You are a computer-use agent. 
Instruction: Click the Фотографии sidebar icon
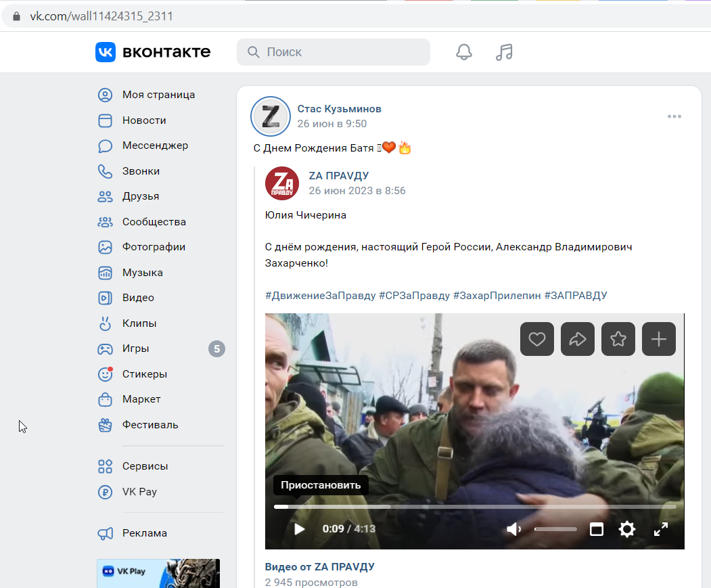coord(106,247)
